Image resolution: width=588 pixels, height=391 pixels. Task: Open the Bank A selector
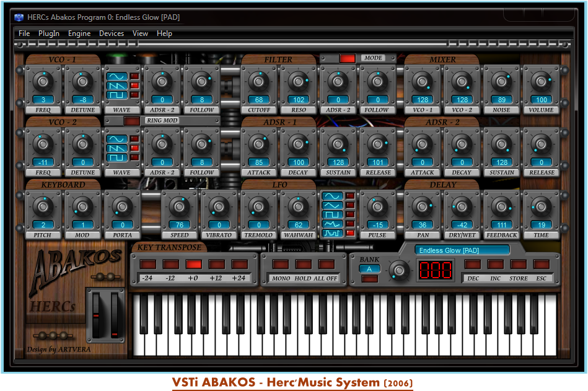[370, 268]
